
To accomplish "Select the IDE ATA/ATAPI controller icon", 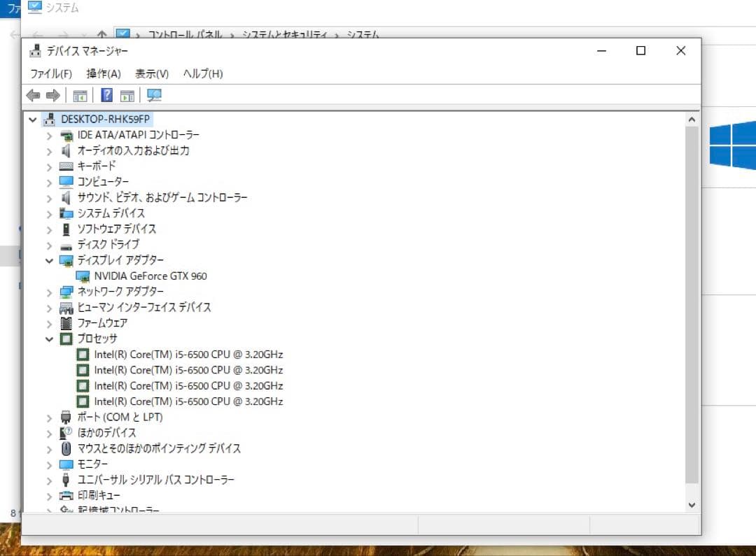I will click(x=66, y=136).
